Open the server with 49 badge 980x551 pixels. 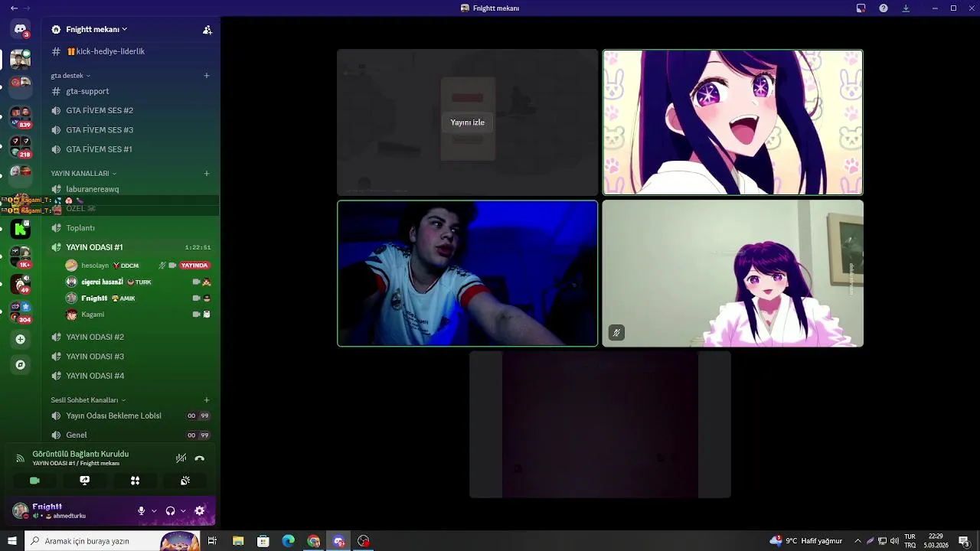coord(21,284)
